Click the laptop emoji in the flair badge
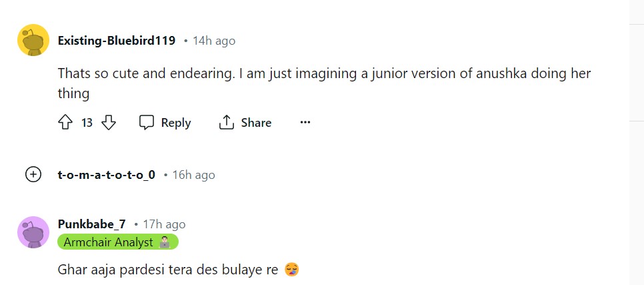Screen dimensions: 644x285 pos(164,242)
